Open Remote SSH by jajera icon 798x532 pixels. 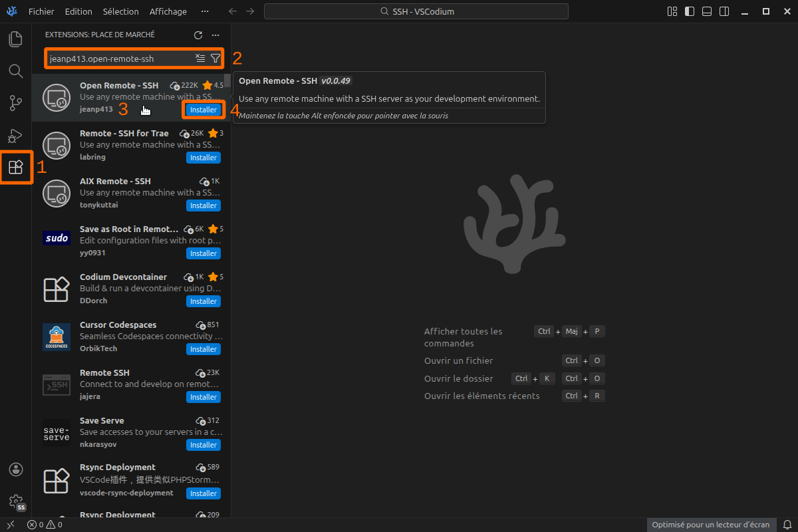coord(56,385)
